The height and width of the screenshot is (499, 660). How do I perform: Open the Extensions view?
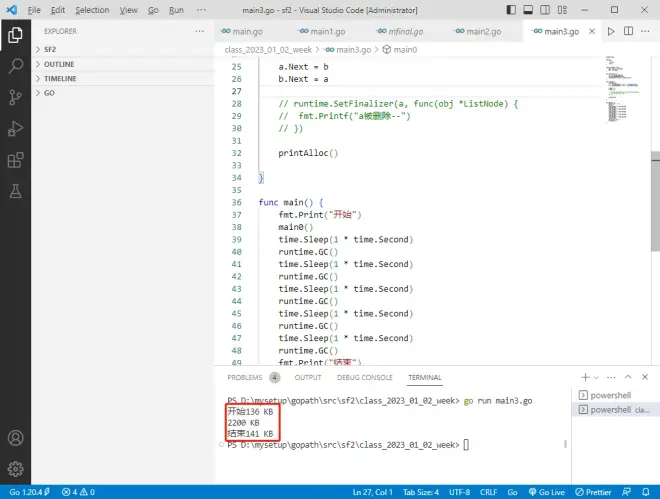pos(15,160)
